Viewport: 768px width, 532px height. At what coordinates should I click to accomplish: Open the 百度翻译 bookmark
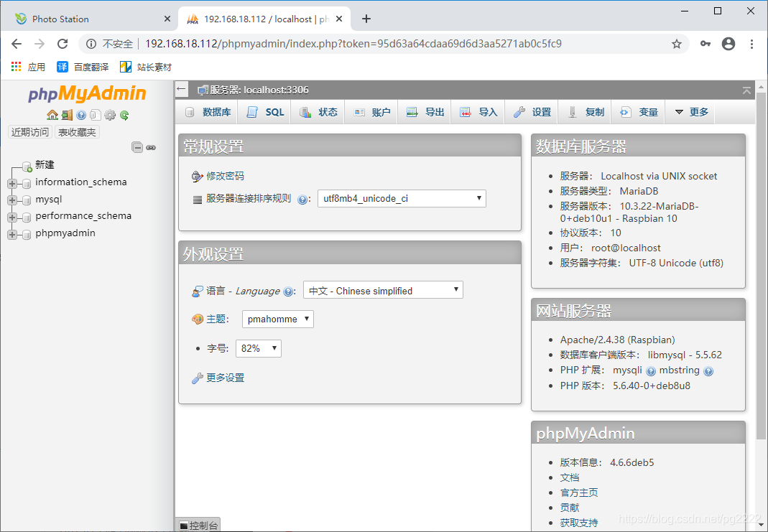83,67
